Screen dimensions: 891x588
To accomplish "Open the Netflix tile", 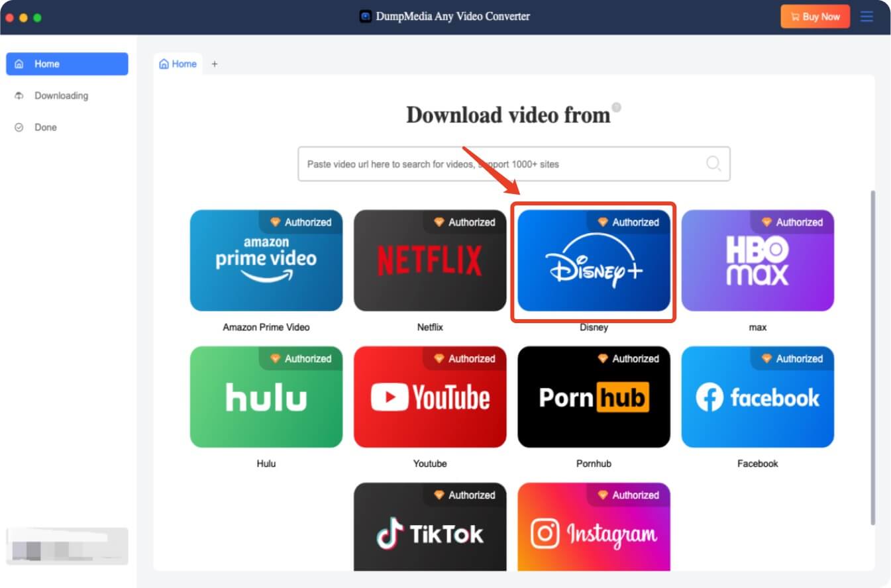I will pyautogui.click(x=430, y=260).
